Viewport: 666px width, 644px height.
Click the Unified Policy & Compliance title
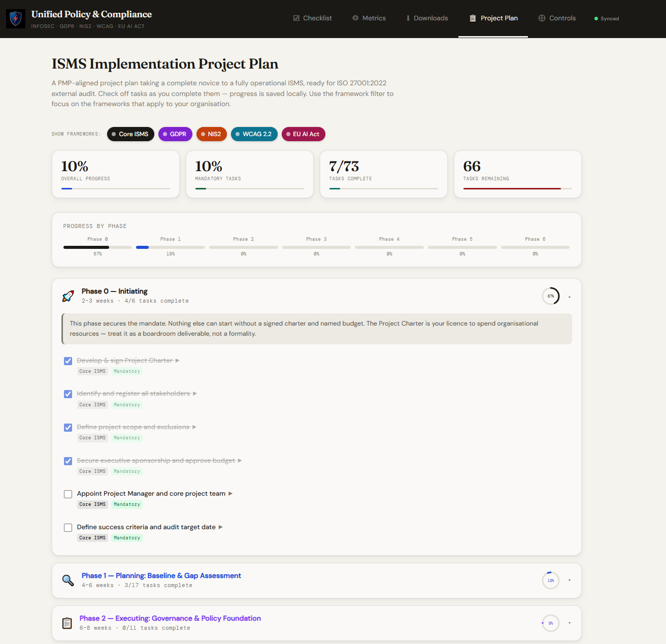pyautogui.click(x=91, y=14)
